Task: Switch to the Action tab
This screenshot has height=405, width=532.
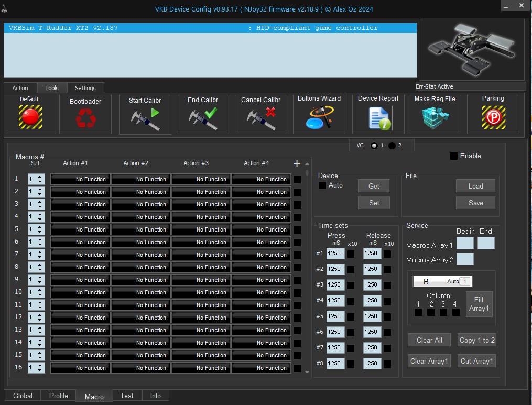Action: point(20,88)
